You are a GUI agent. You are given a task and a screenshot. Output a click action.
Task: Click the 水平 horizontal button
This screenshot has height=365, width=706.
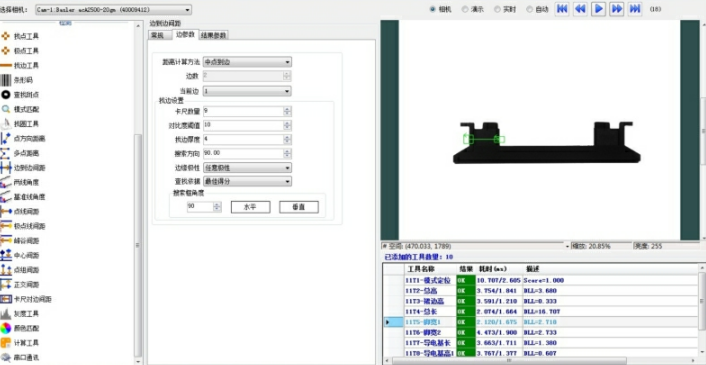(250, 207)
